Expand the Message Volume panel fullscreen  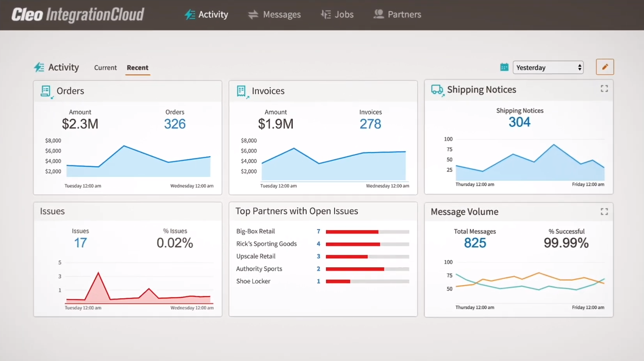tap(604, 212)
